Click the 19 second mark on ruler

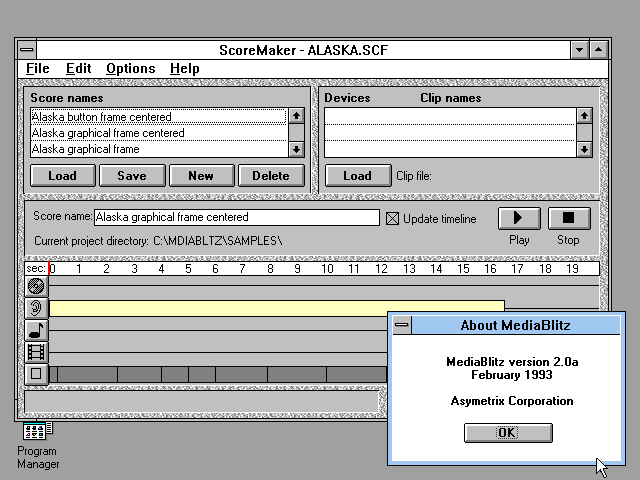tap(572, 269)
